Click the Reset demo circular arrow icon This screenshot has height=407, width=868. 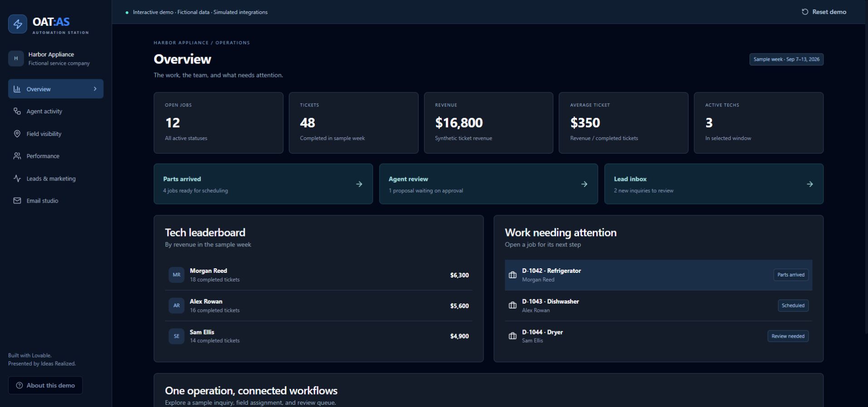coord(805,12)
